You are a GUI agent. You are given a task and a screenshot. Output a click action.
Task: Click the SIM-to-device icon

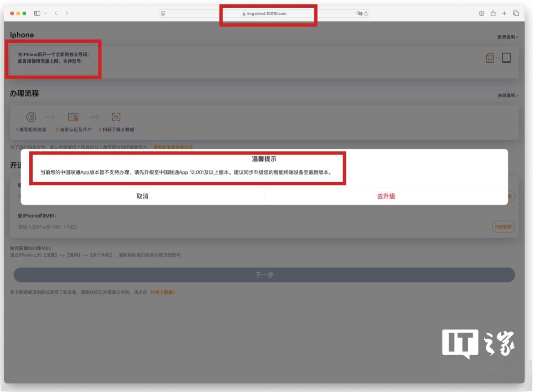tap(498, 58)
